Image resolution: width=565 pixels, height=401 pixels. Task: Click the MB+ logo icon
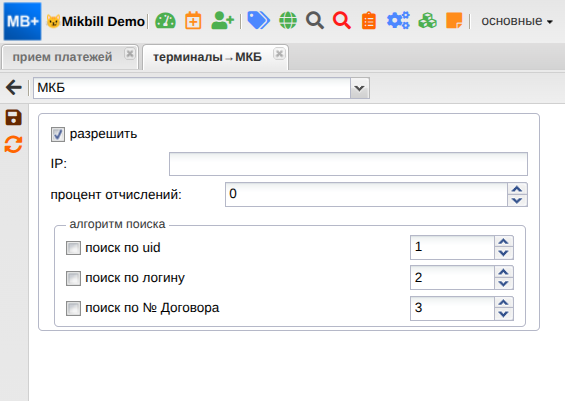point(22,21)
